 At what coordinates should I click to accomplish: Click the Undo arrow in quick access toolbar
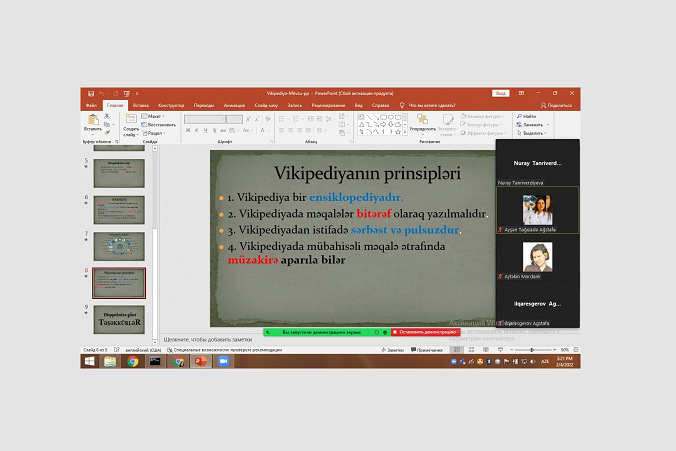pos(102,94)
